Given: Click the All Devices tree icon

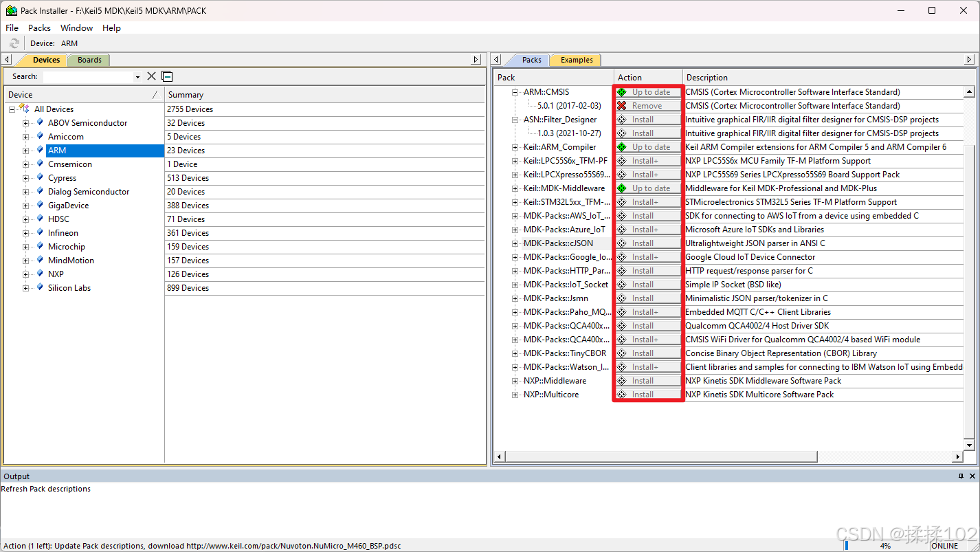Looking at the screenshot, I should 25,109.
